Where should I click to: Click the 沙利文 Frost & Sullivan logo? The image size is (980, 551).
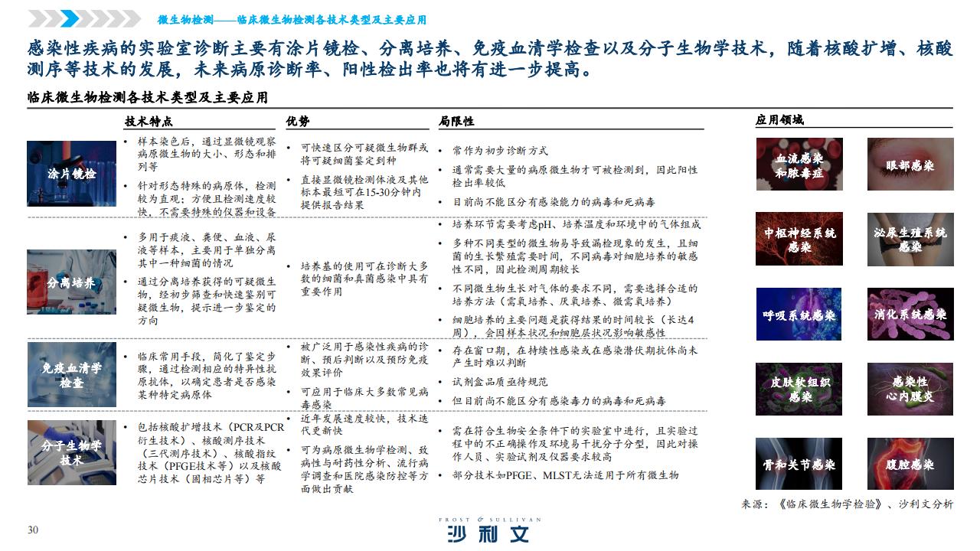click(490, 530)
